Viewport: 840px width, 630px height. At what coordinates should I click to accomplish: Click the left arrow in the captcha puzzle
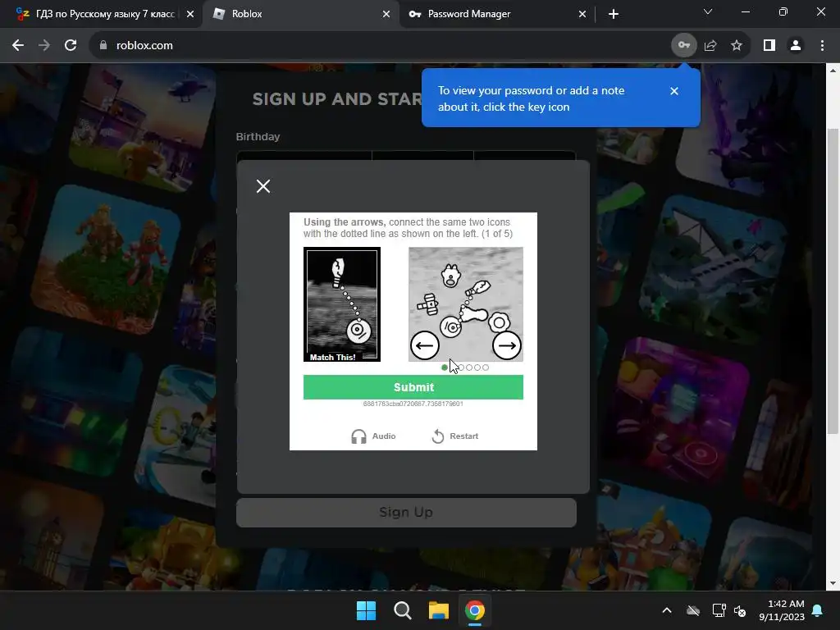[x=425, y=345]
